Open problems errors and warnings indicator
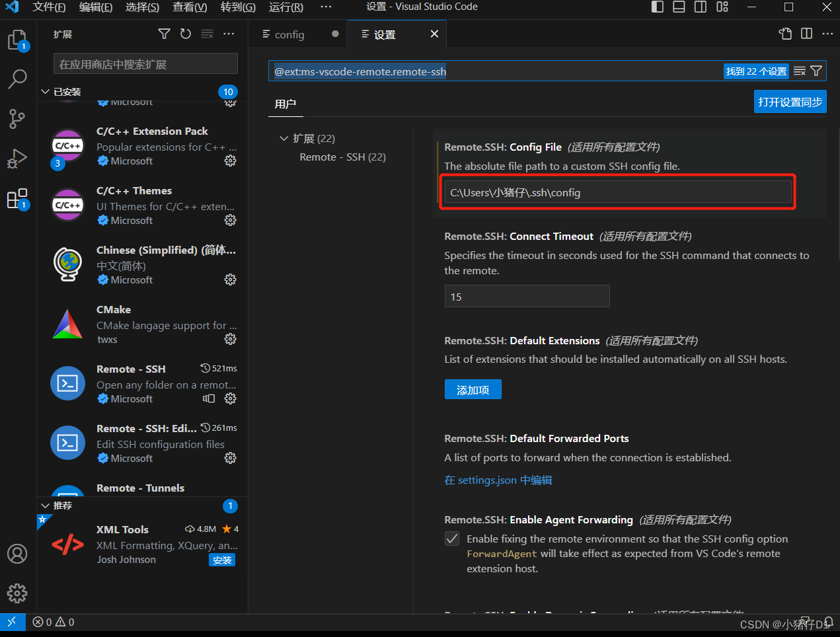Viewport: 840px width, 637px height. click(54, 622)
